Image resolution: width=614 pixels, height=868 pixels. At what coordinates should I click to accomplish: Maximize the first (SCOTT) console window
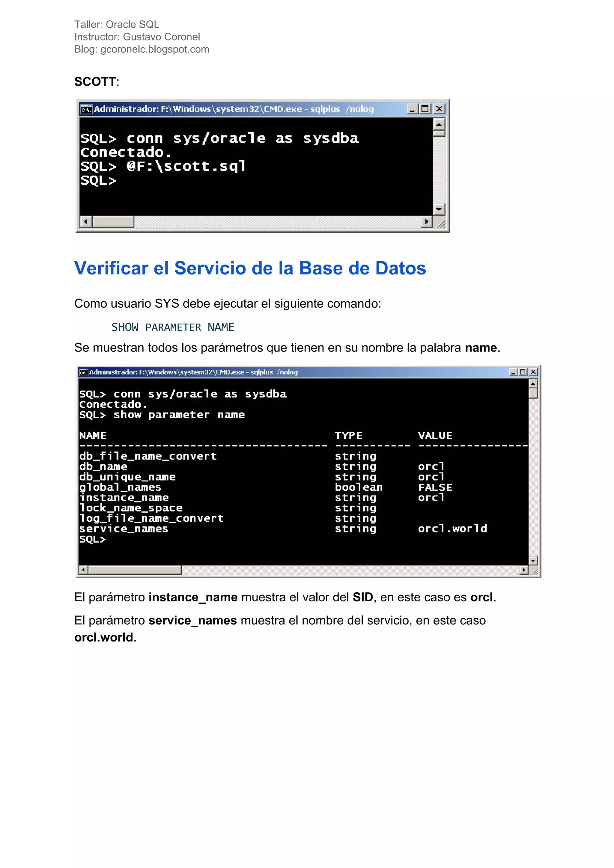click(425, 109)
